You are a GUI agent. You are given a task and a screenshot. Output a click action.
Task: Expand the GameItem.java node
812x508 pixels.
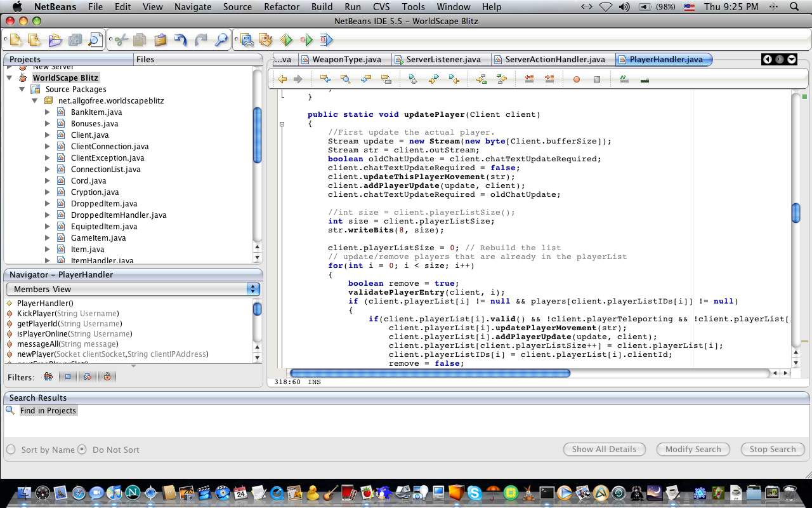coord(48,238)
